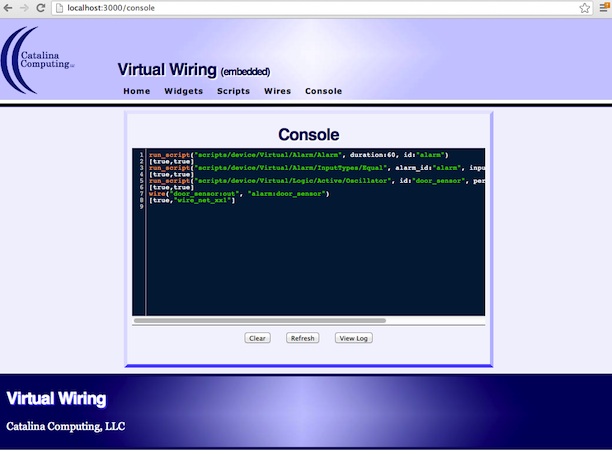Click the Catalina Computing logo

(38, 60)
